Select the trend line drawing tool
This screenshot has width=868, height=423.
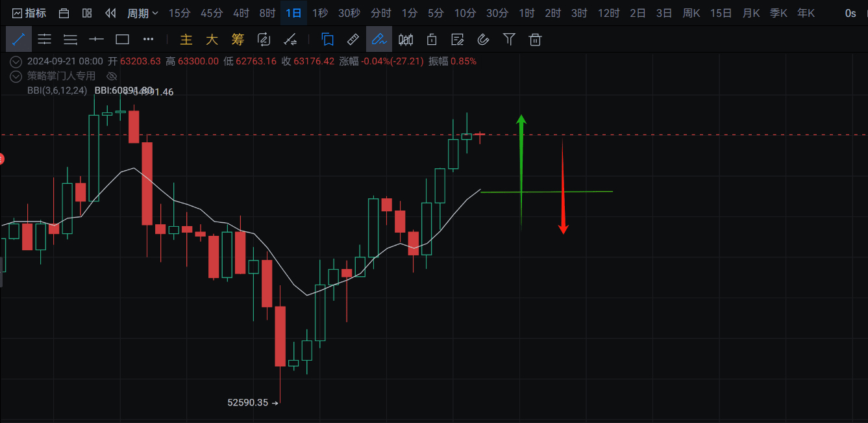(19, 40)
